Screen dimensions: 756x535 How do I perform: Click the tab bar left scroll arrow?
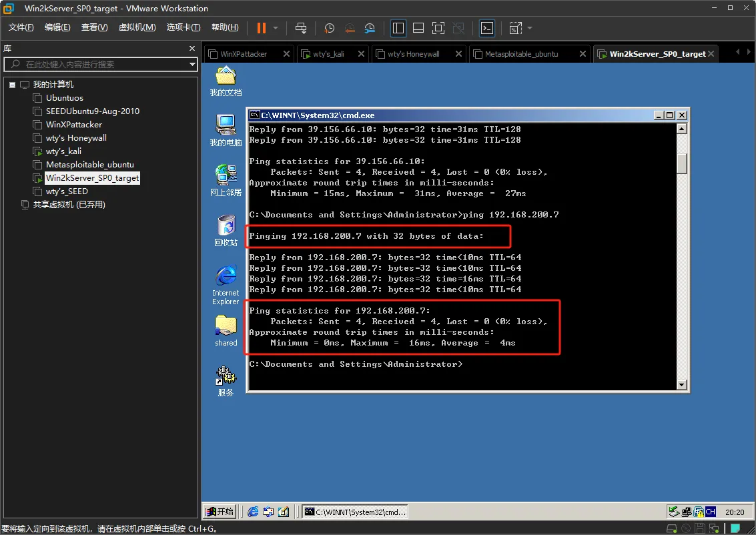click(738, 51)
